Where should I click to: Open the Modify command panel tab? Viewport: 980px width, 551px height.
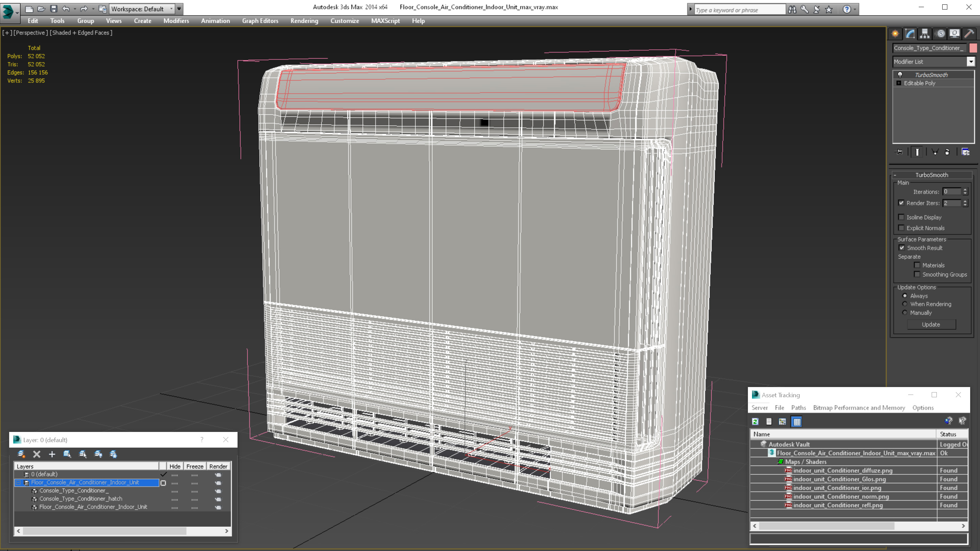tap(910, 33)
